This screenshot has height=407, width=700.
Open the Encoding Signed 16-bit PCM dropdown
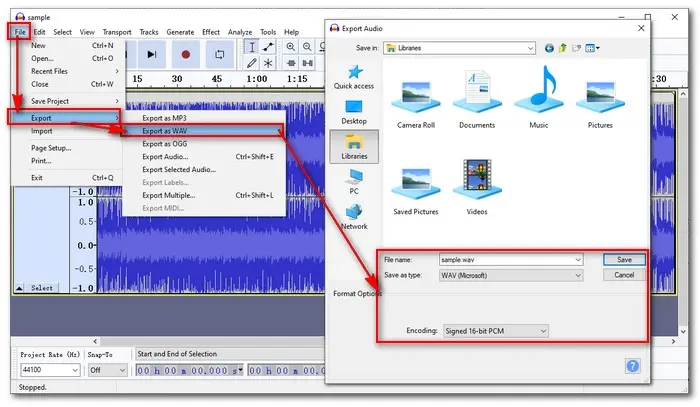pos(496,331)
